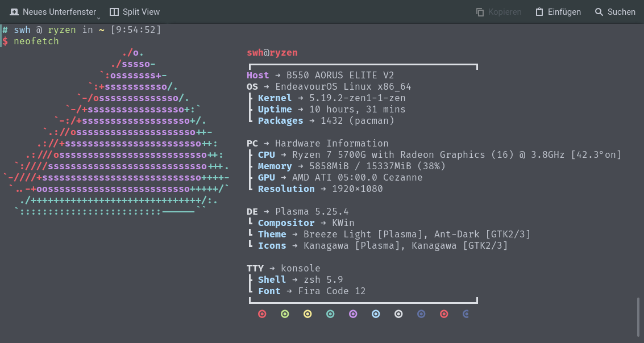Click the prompt timestamp '[9:54:52]'
644x343 pixels.
tap(136, 30)
